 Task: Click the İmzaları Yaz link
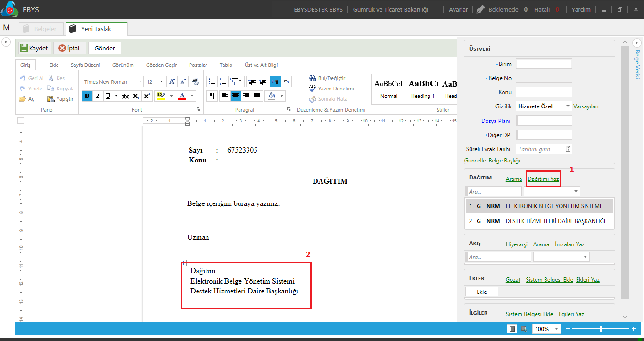(x=570, y=244)
